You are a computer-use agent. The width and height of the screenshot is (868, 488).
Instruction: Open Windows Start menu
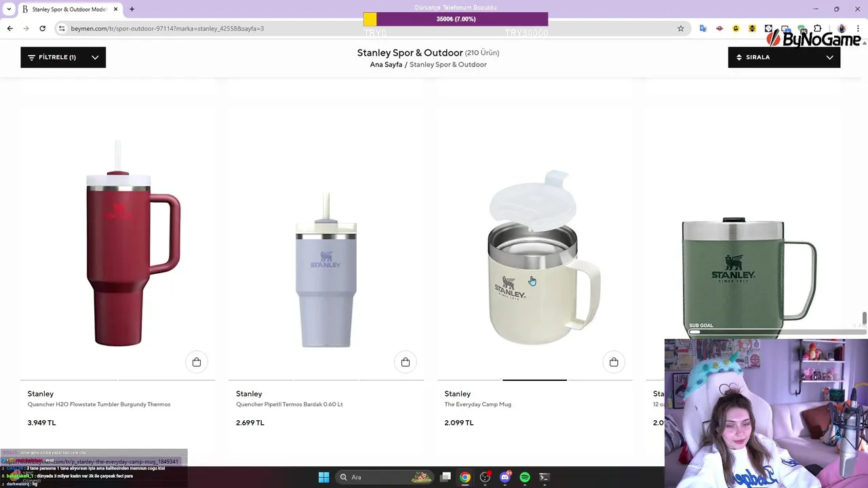(x=323, y=477)
